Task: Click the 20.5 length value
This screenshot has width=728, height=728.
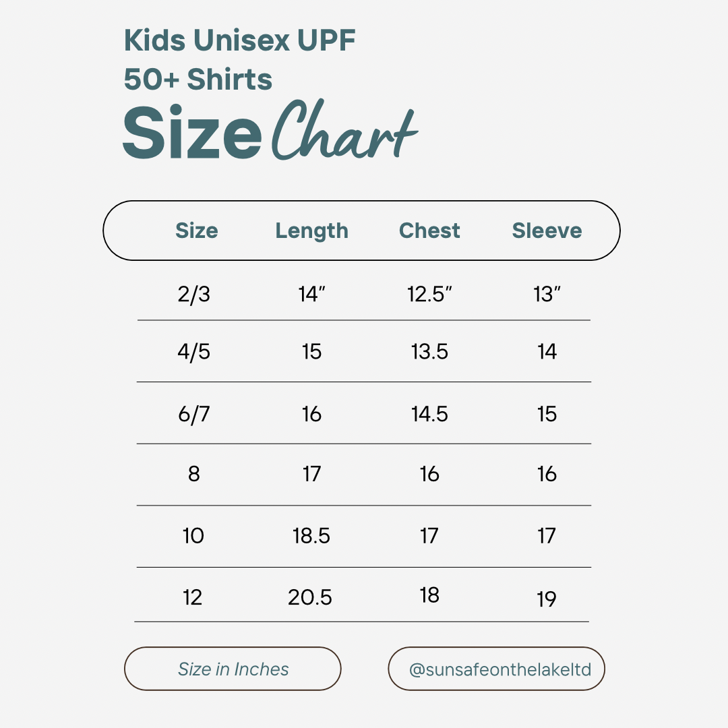Action: pyautogui.click(x=310, y=597)
